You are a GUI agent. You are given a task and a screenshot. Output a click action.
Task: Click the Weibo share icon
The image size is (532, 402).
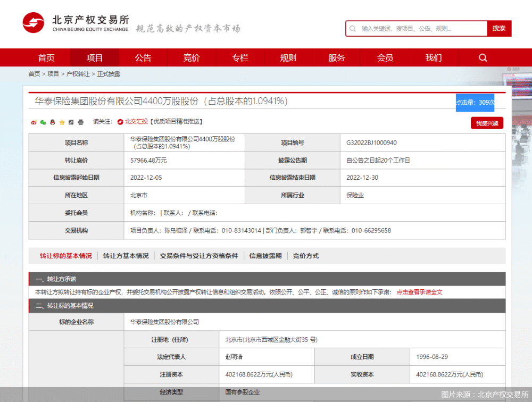(x=34, y=122)
